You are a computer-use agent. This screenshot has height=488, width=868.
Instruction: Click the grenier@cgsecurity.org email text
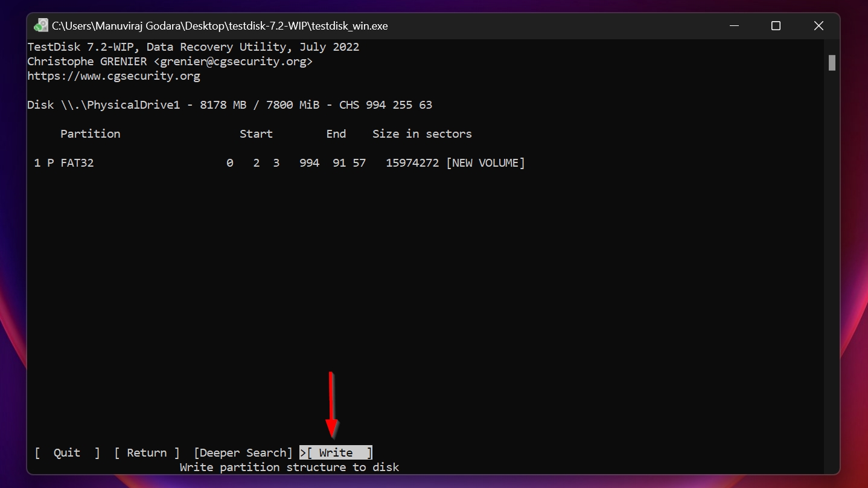click(233, 62)
